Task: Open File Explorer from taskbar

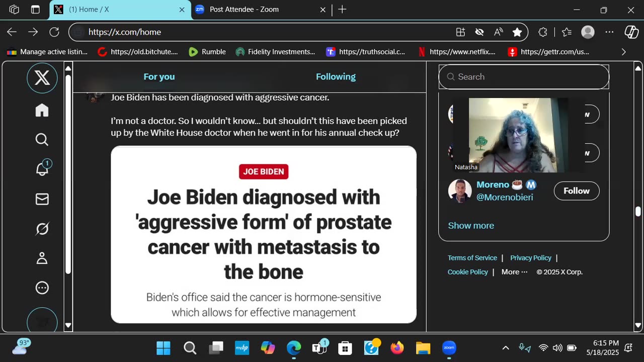Action: point(423,348)
